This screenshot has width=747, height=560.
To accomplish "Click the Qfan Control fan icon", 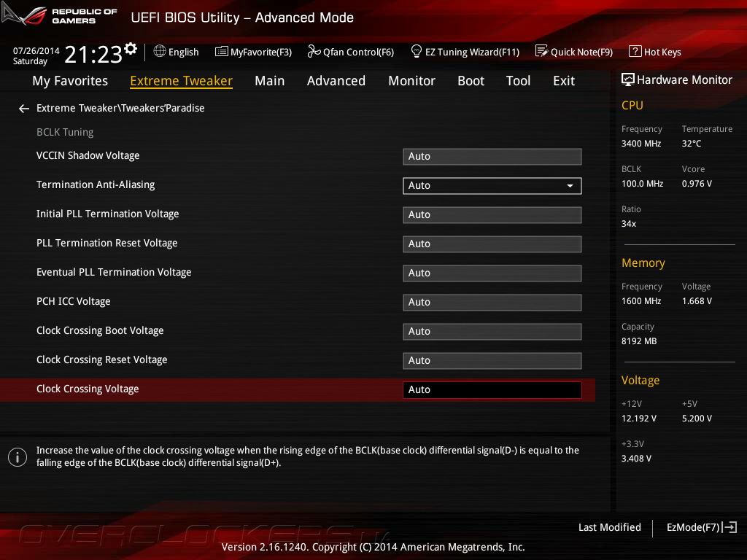I will click(x=314, y=51).
